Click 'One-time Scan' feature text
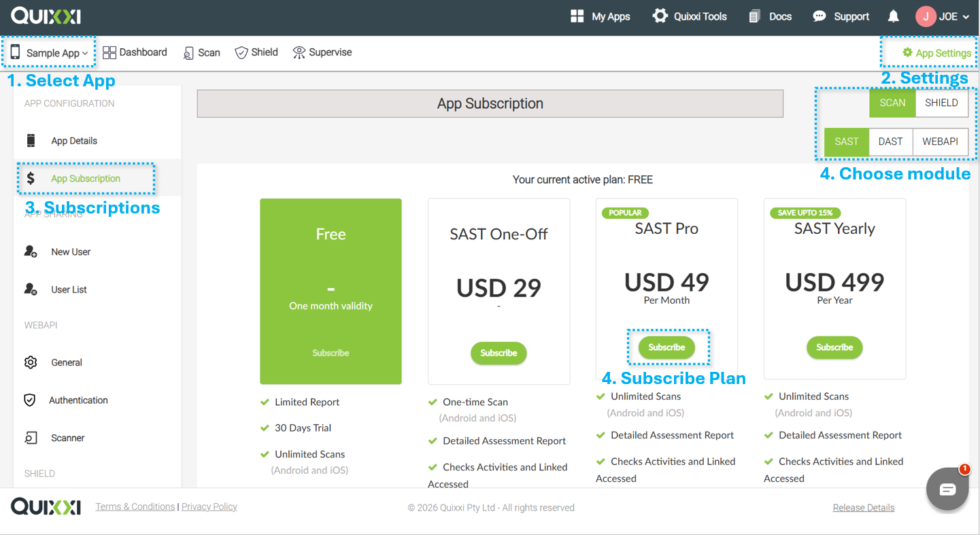980x535 pixels. (475, 402)
